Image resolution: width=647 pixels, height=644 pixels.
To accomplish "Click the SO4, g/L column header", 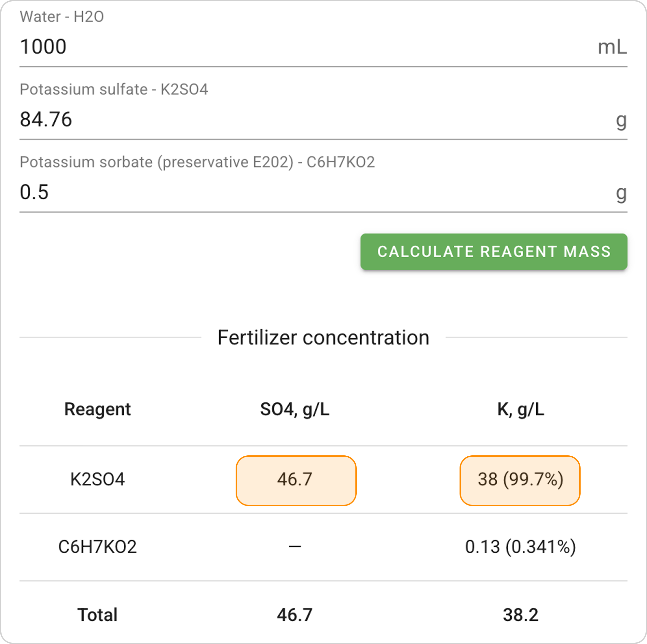I will (x=295, y=409).
